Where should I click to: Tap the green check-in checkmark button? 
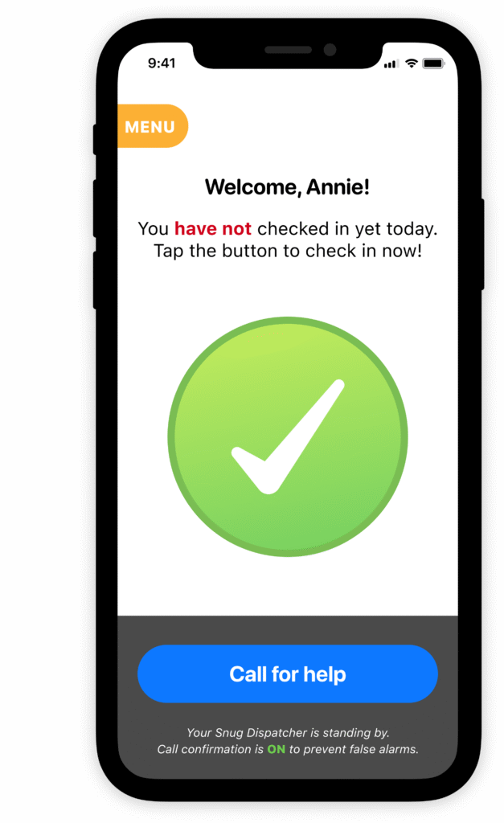pyautogui.click(x=288, y=436)
